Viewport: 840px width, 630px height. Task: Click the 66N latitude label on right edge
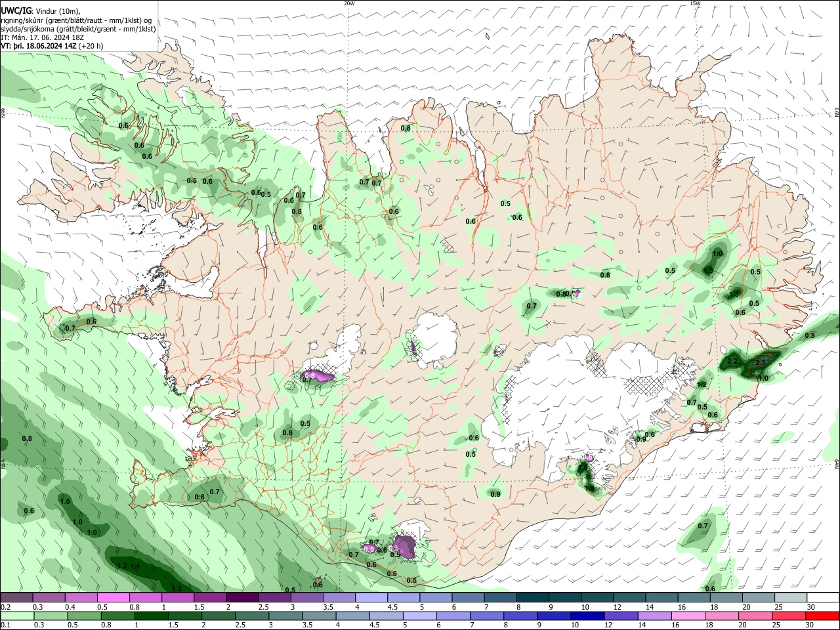[x=837, y=113]
